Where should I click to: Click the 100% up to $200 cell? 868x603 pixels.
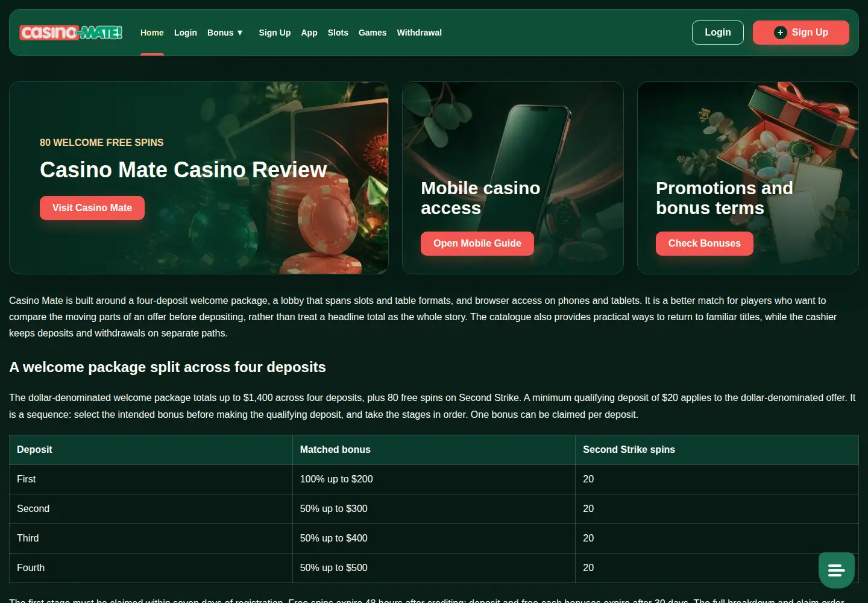434,479
